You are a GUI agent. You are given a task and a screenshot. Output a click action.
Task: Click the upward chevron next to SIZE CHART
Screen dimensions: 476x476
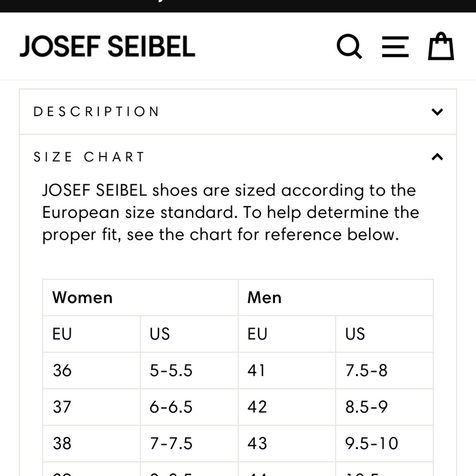[436, 157]
